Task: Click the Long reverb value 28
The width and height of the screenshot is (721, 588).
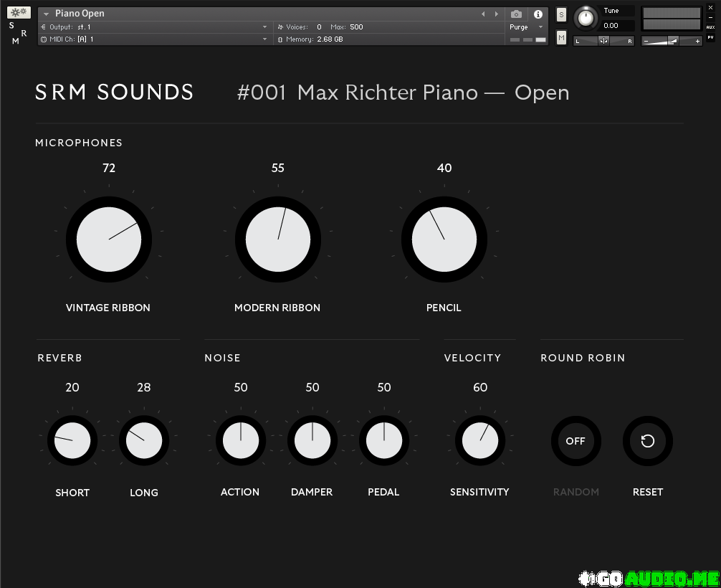Action: (x=144, y=387)
